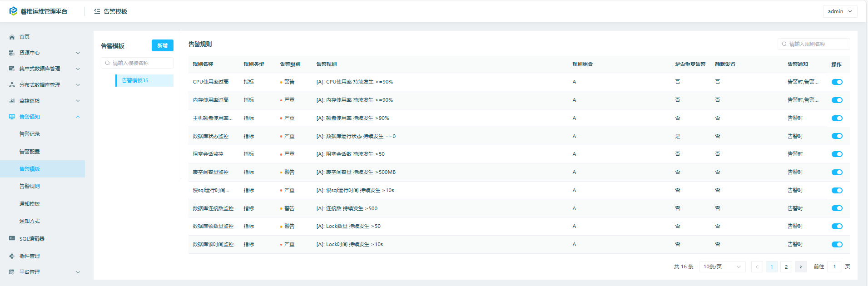This screenshot has width=868, height=286.
Task: Toggle the 阻塞会话监控 rule switch
Action: pos(837,154)
